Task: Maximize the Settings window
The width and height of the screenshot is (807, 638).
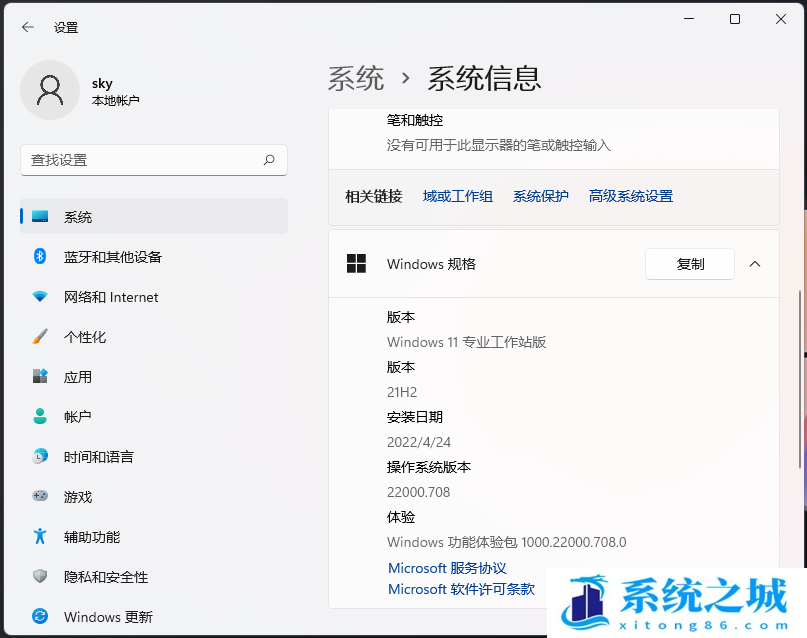Action: pos(735,19)
